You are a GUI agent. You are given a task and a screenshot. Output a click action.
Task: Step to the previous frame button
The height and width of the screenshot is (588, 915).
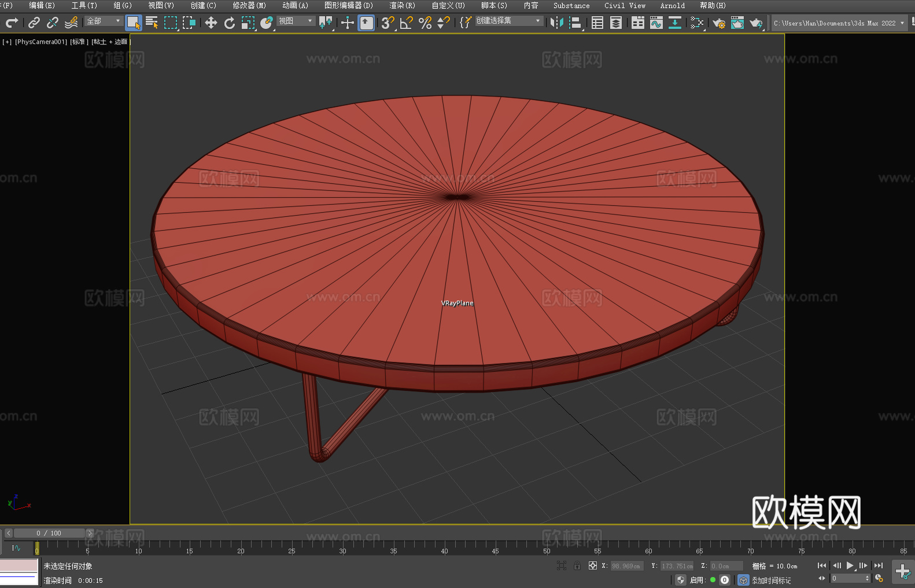click(836, 565)
